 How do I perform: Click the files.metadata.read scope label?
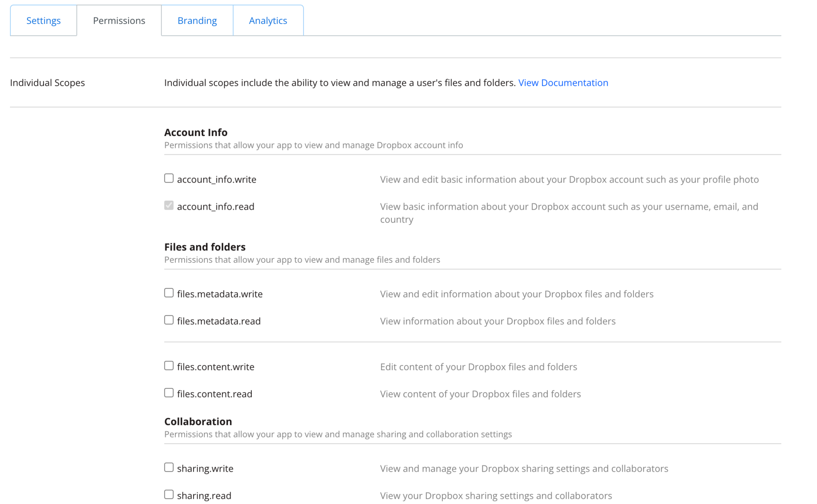tap(219, 321)
